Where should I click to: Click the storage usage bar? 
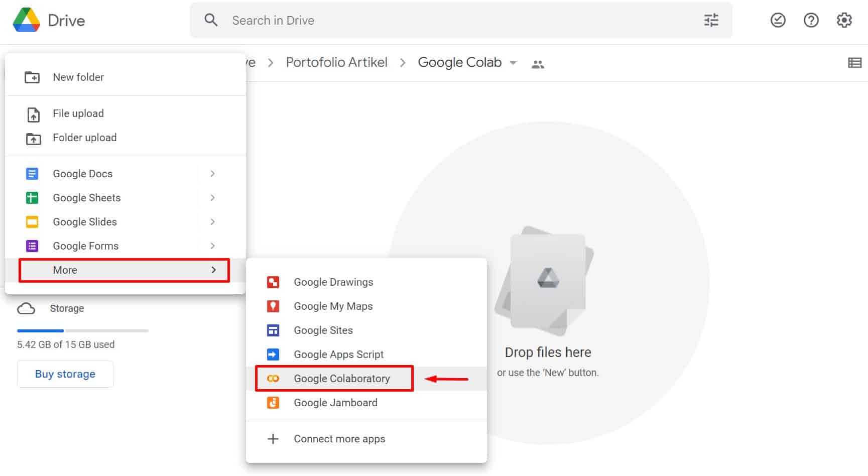click(x=82, y=330)
